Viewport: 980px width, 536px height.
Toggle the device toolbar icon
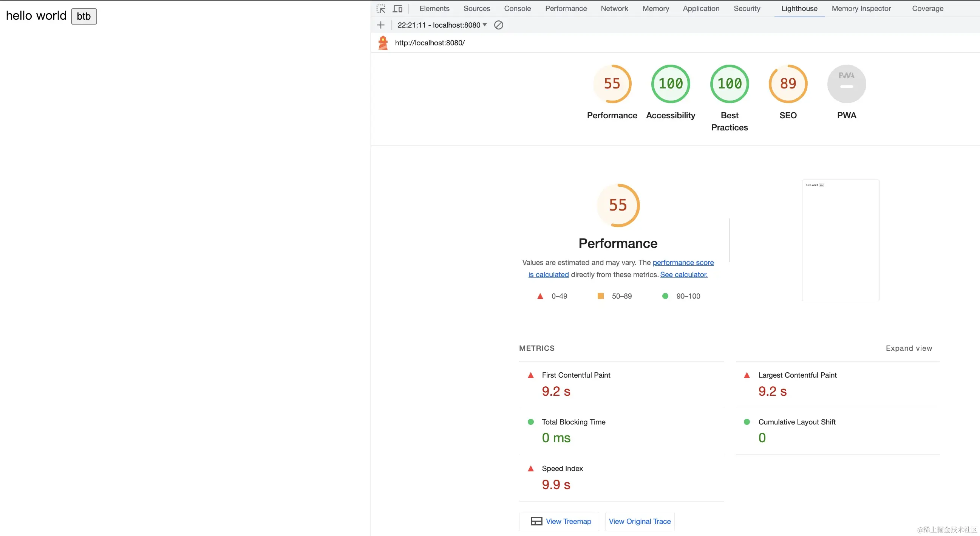pos(397,9)
